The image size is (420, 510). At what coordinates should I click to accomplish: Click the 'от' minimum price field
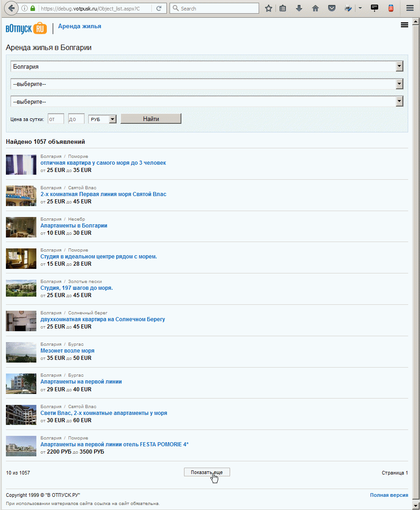pos(55,119)
